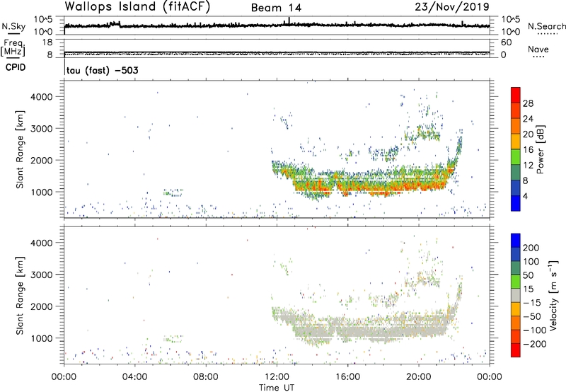Click the 'Nave' legend label
Image resolution: width=566 pixels, height=392 pixels.
[x=538, y=50]
